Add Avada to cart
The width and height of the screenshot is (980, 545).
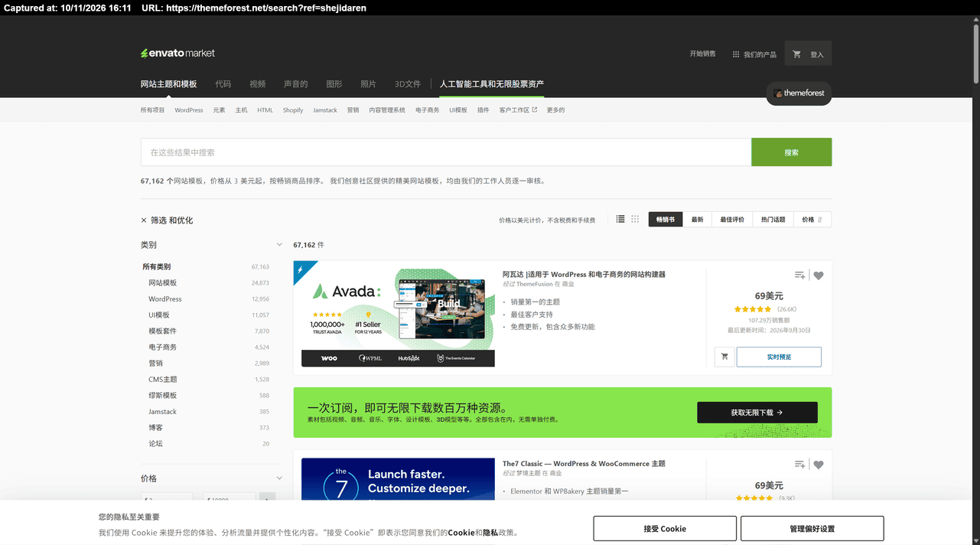tap(724, 357)
